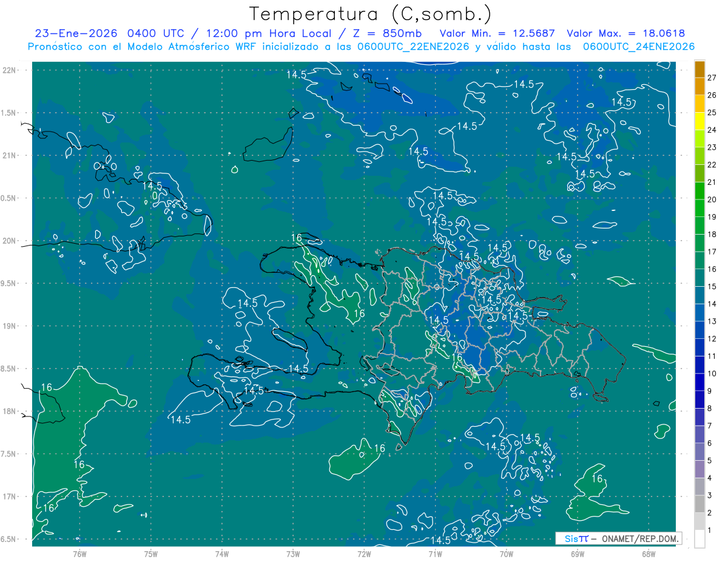Click the '19' label on the color scale

click(x=712, y=217)
